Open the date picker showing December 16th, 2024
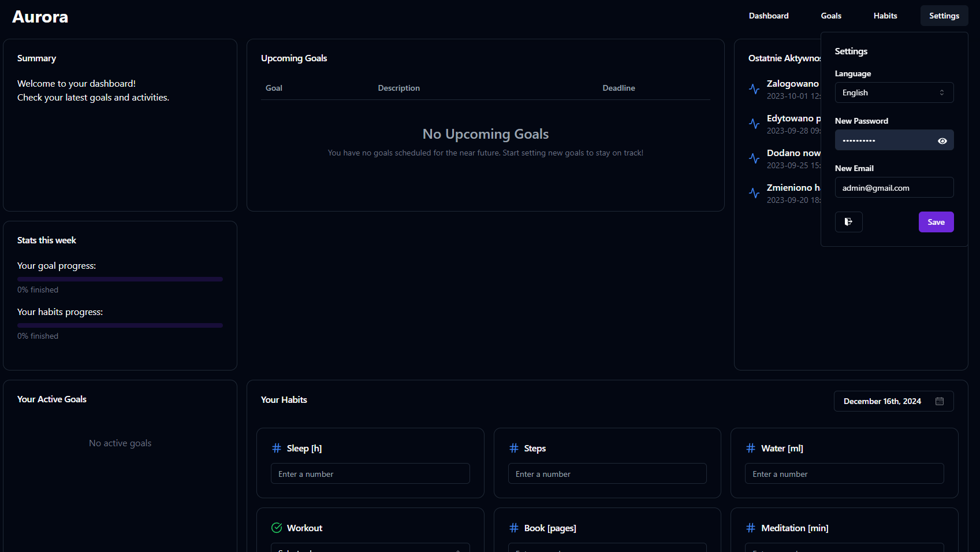Viewport: 980px width, 552px height. tap(893, 401)
